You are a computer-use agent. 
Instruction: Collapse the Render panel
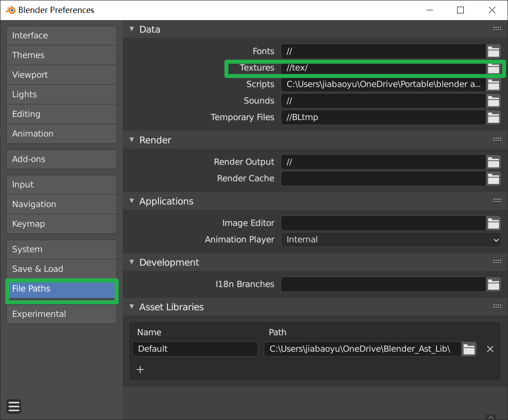coord(132,140)
